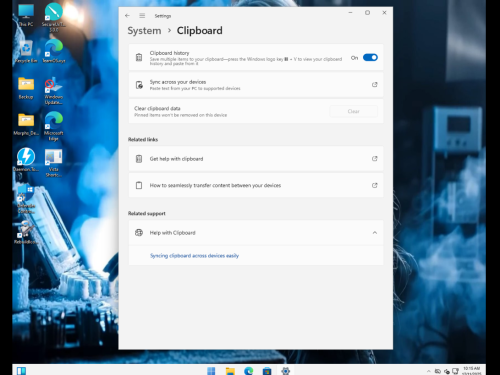Screen dimensions: 500x375
Task: Select the Backup folder on the desktop
Action: 26,88
